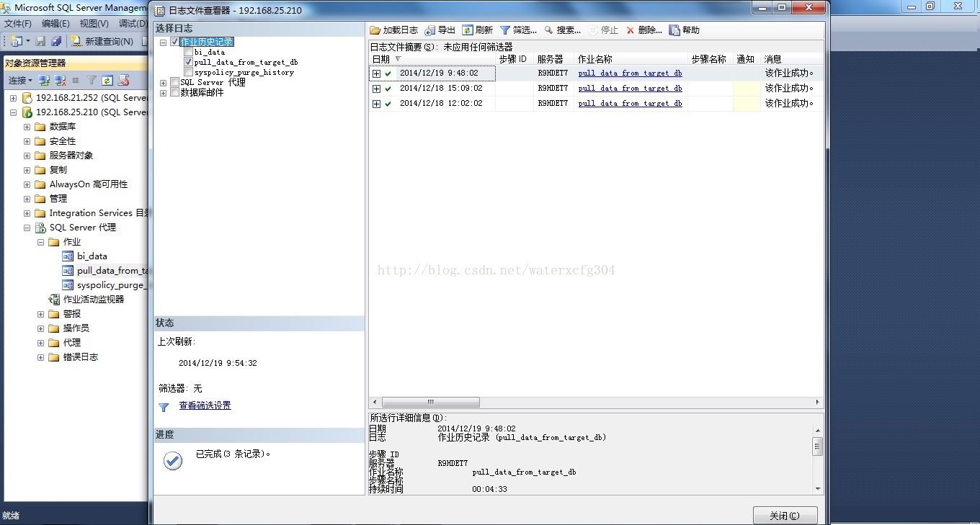980x525 pixels.
Task: Uncheck the pull_data_from_target_db log checkbox
Action: (189, 62)
